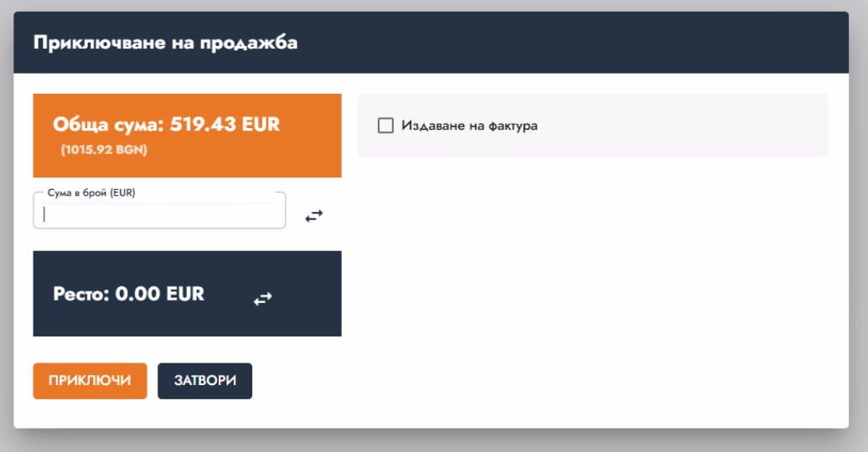This screenshot has width=868, height=452.
Task: Click the Издаване на фактура label text
Action: pos(469,126)
